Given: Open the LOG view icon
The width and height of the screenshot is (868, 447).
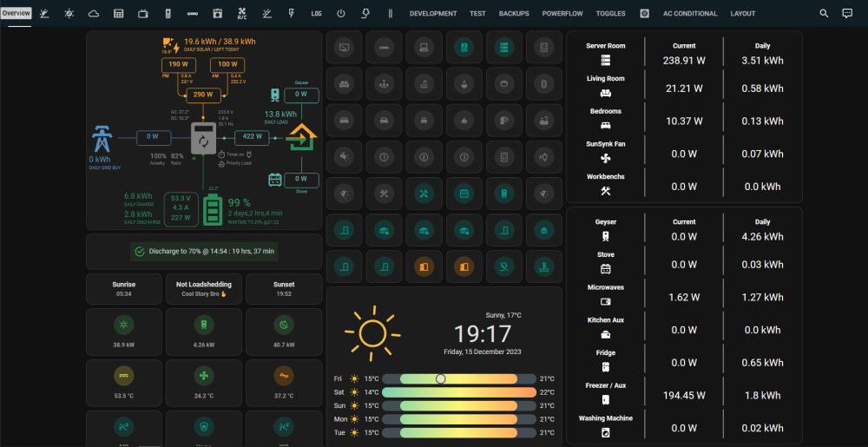Looking at the screenshot, I should click(x=316, y=13).
